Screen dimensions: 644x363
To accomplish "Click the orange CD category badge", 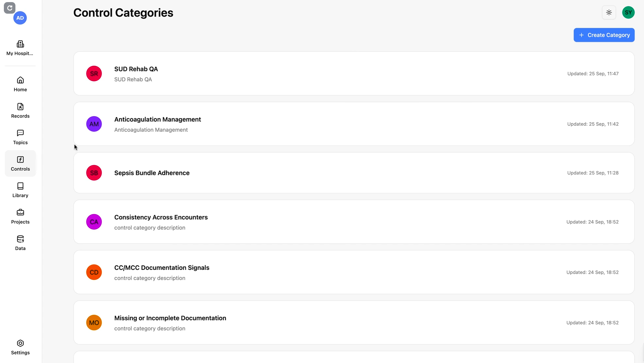I will [94, 272].
